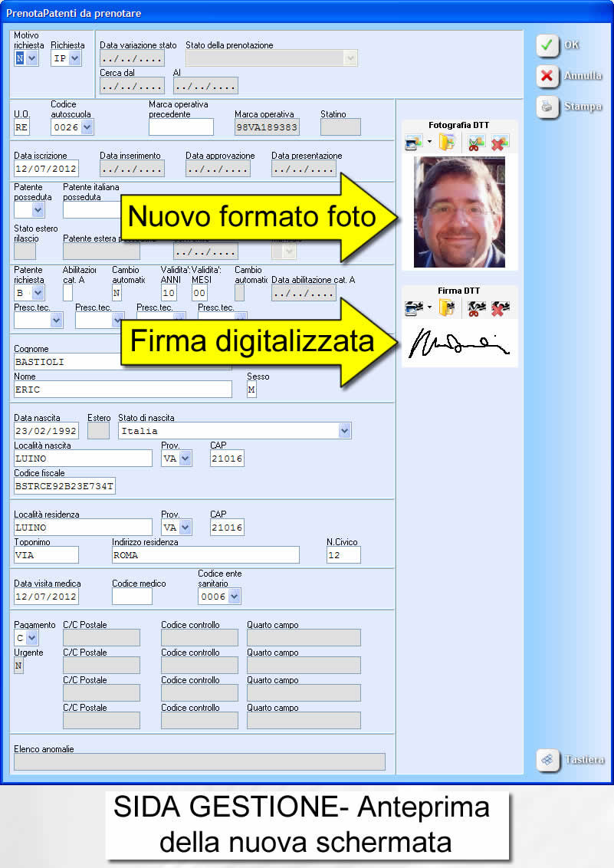Viewport: 614px width, 868px height.
Task: Expand the Motivo richiesta dropdown
Action: point(32,59)
